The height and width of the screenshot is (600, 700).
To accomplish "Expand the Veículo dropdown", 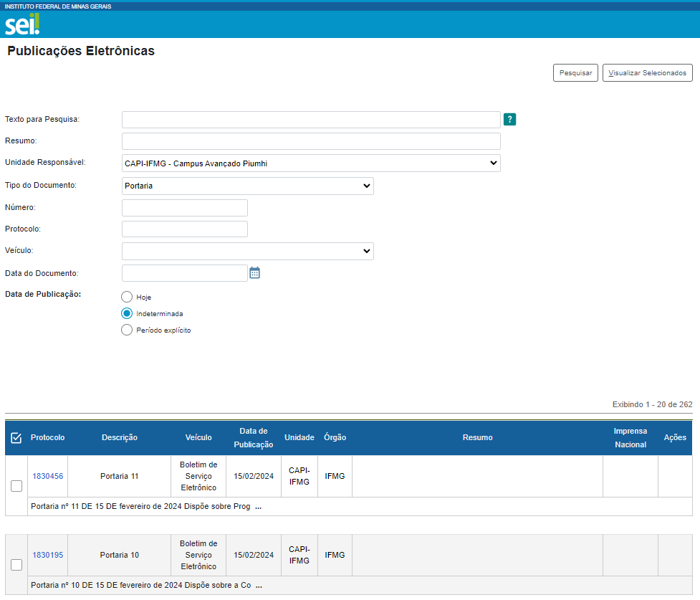I will [247, 252].
